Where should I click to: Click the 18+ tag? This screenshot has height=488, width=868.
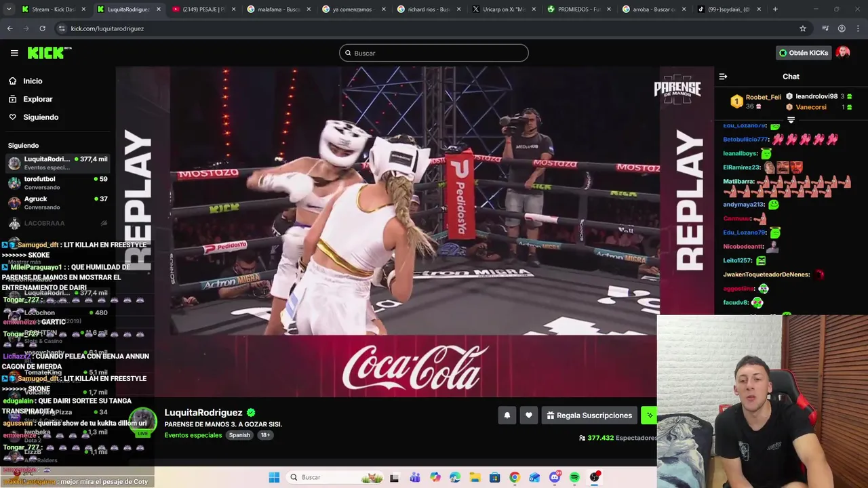point(265,435)
